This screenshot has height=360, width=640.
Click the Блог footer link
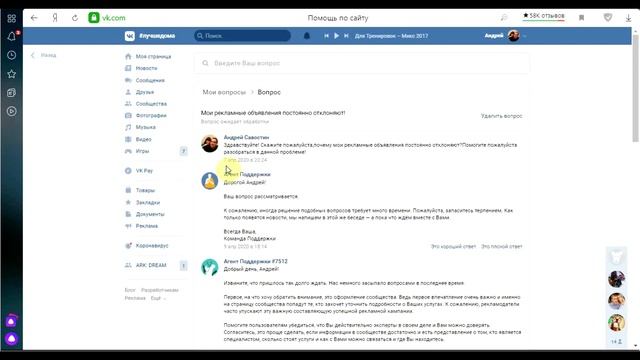(x=130, y=290)
